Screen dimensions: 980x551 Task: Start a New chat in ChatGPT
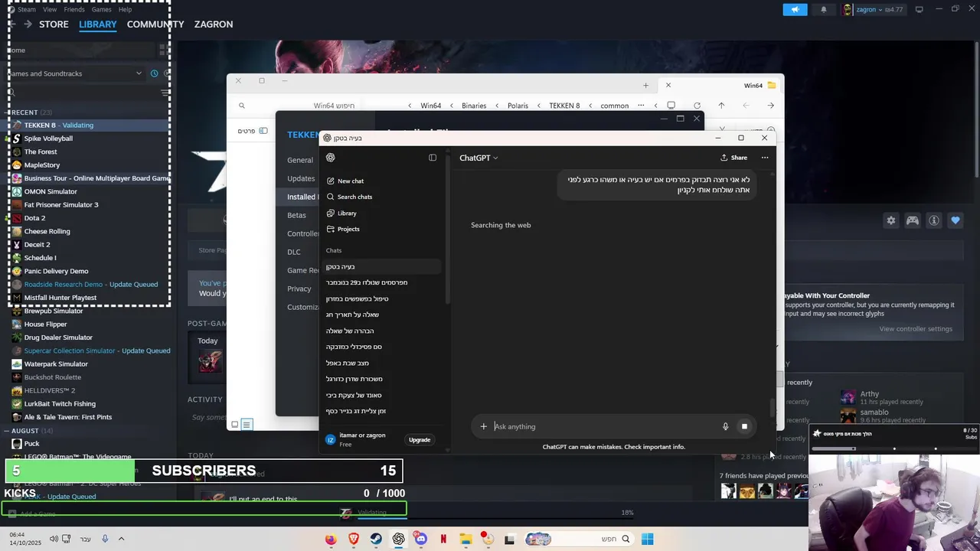(345, 181)
